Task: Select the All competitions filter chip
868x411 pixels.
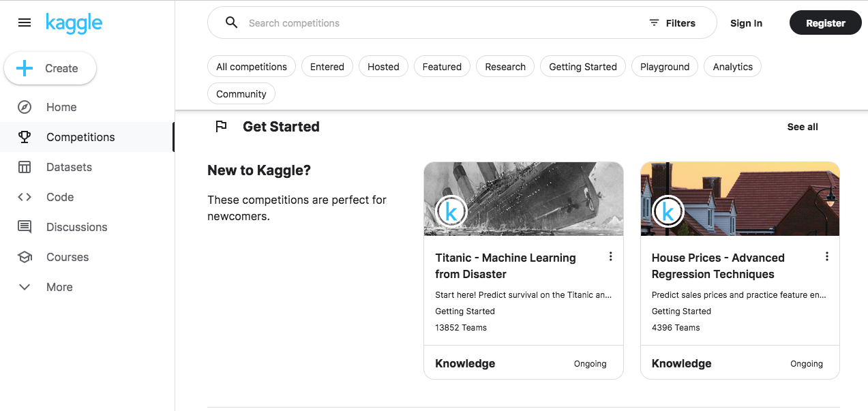Action: coord(252,66)
